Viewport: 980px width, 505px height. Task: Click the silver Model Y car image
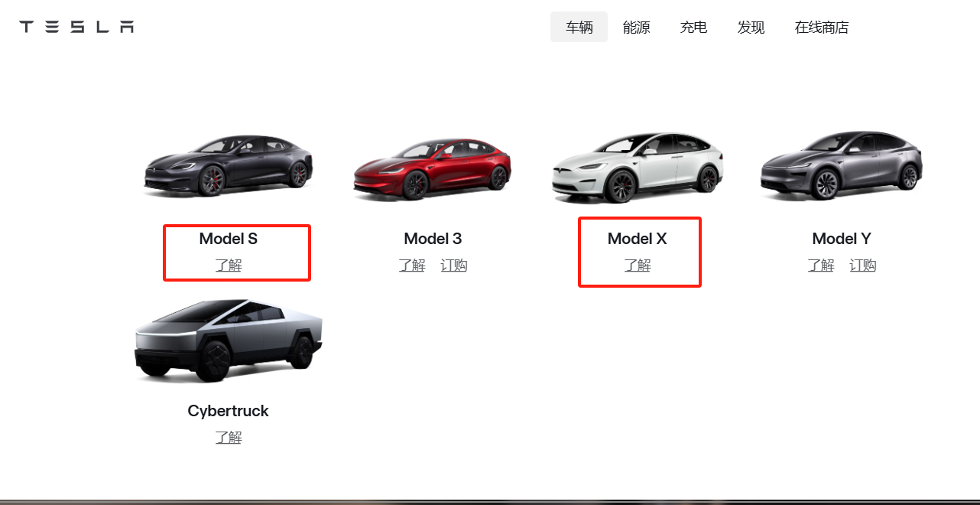point(841,165)
